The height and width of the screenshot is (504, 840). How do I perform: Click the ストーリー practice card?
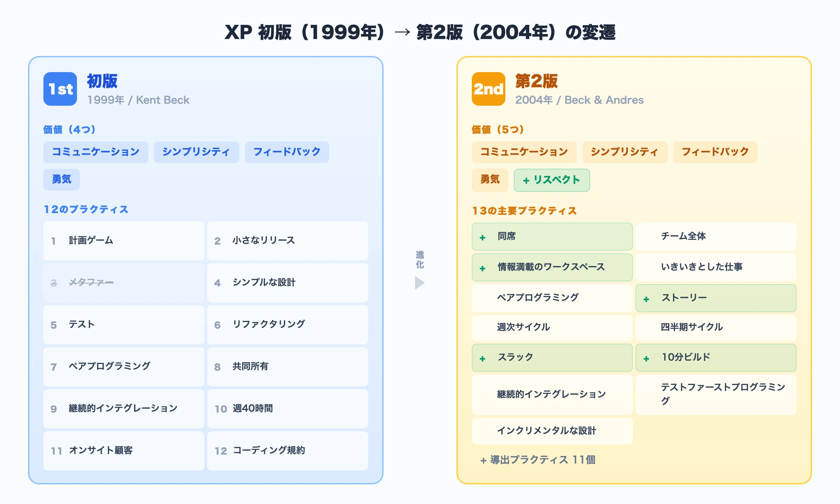[x=716, y=298]
